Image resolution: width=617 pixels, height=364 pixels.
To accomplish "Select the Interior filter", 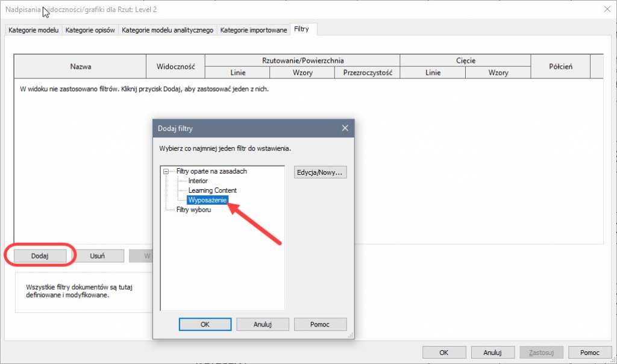I will tap(198, 181).
